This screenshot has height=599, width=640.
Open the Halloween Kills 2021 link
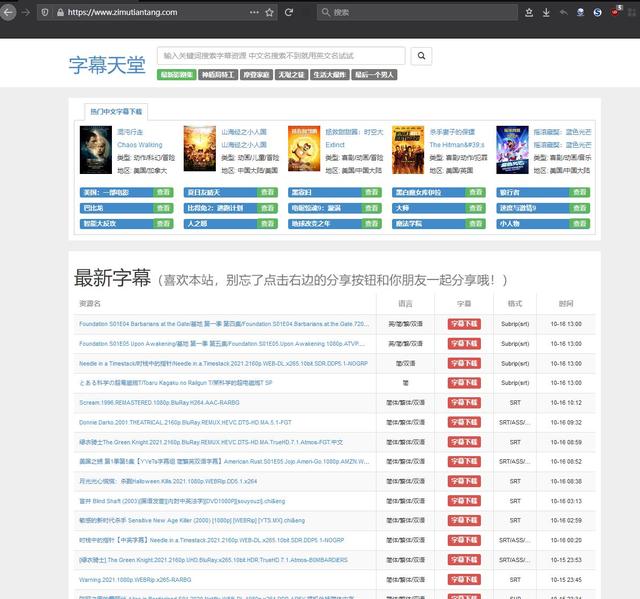pyautogui.click(x=168, y=481)
